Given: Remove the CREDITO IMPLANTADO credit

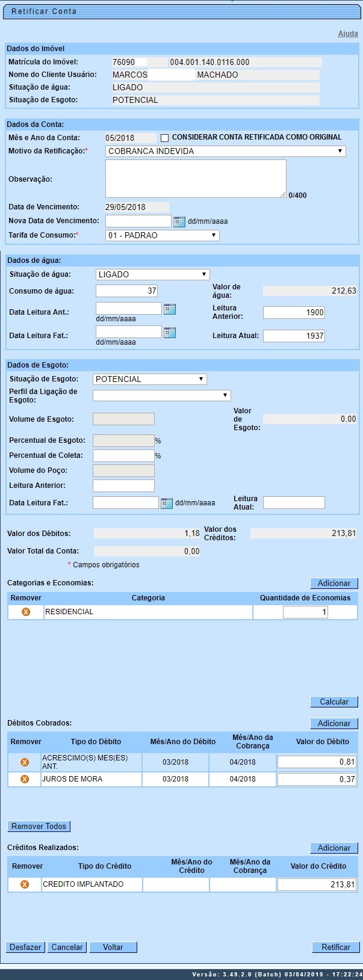Looking at the screenshot, I should 25,884.
